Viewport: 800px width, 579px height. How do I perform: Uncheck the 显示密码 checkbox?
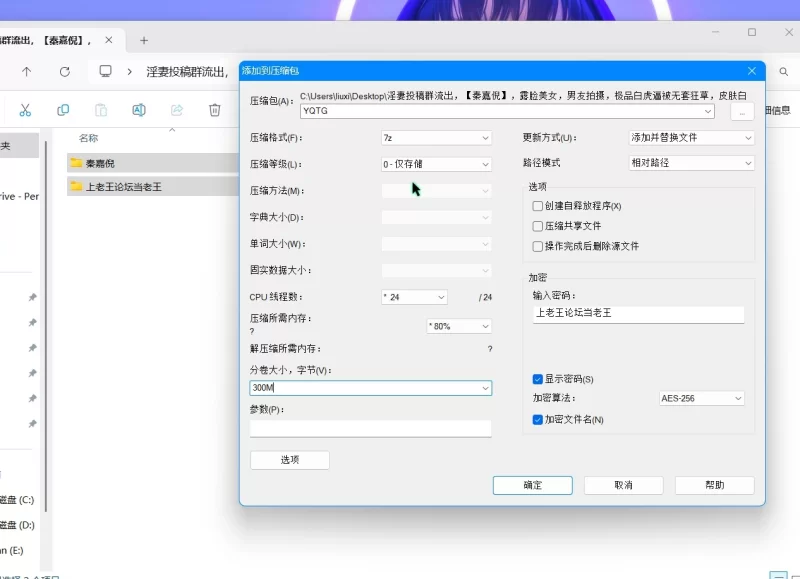(538, 379)
